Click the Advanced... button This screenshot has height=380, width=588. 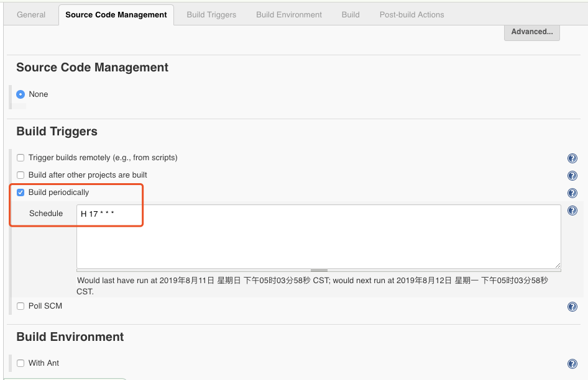[x=532, y=32]
